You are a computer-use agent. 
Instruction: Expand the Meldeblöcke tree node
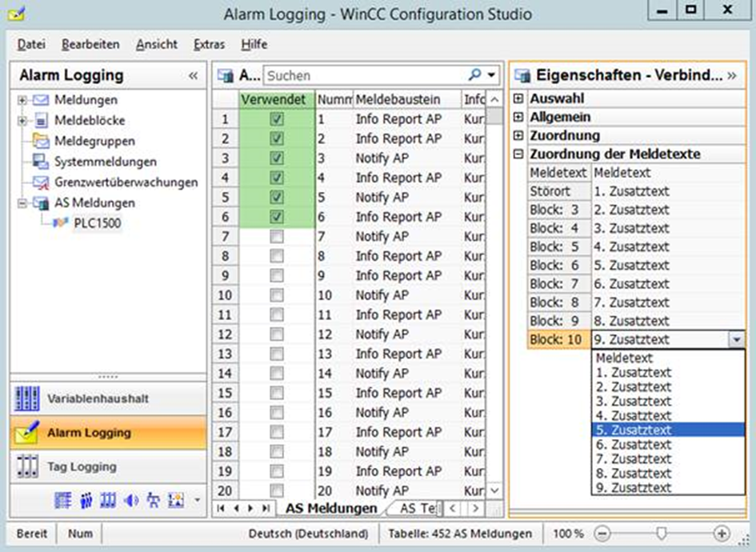(x=22, y=121)
